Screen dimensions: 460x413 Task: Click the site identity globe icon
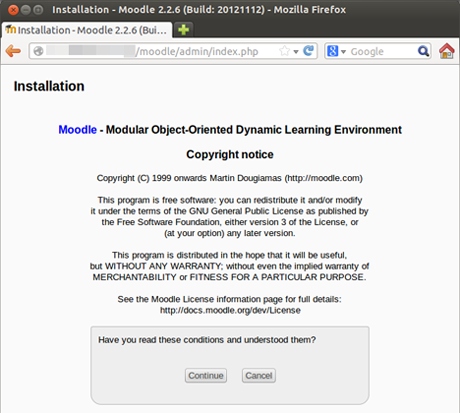[38, 51]
